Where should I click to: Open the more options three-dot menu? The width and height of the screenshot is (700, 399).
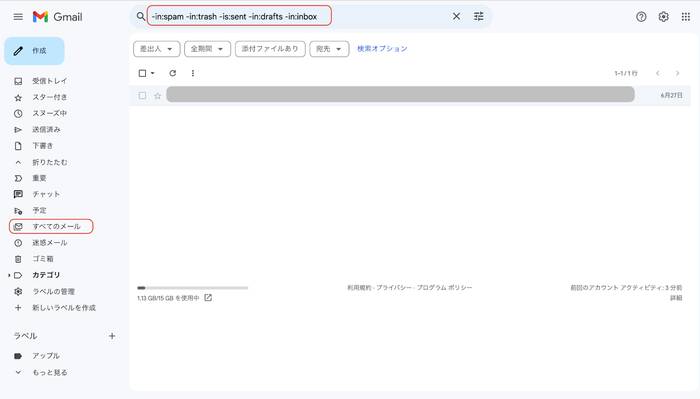192,73
